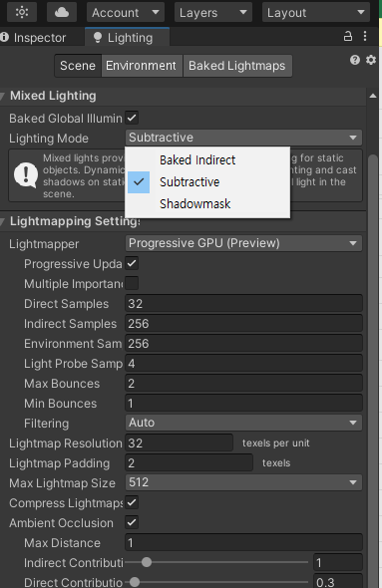Toggle Progressive Updates checkbox
The width and height of the screenshot is (382, 588).
tap(132, 263)
